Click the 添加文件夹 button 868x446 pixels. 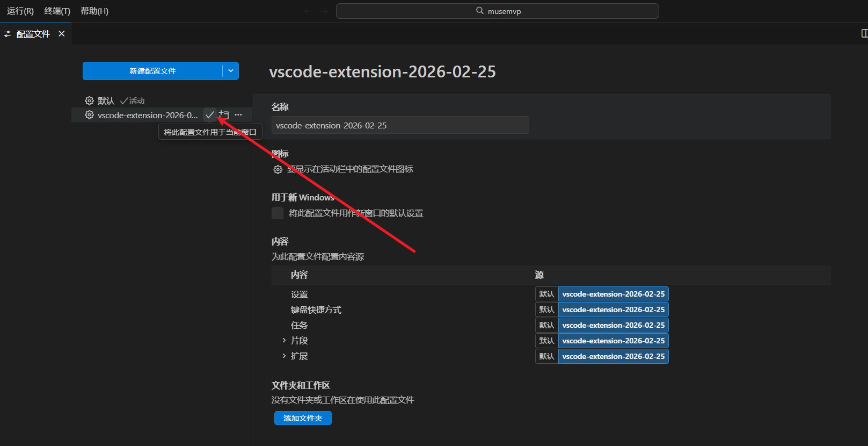[303, 418]
